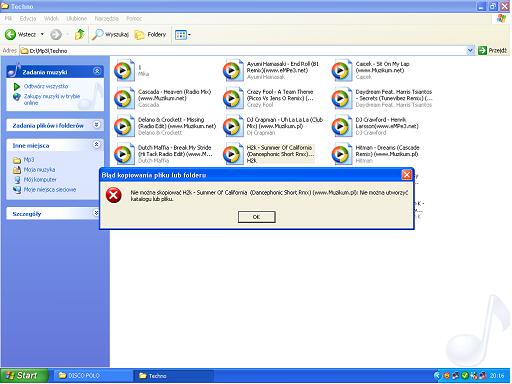Select Crazy Fool - A Team Theme file
This screenshot has width=512, height=384.
pos(269,98)
